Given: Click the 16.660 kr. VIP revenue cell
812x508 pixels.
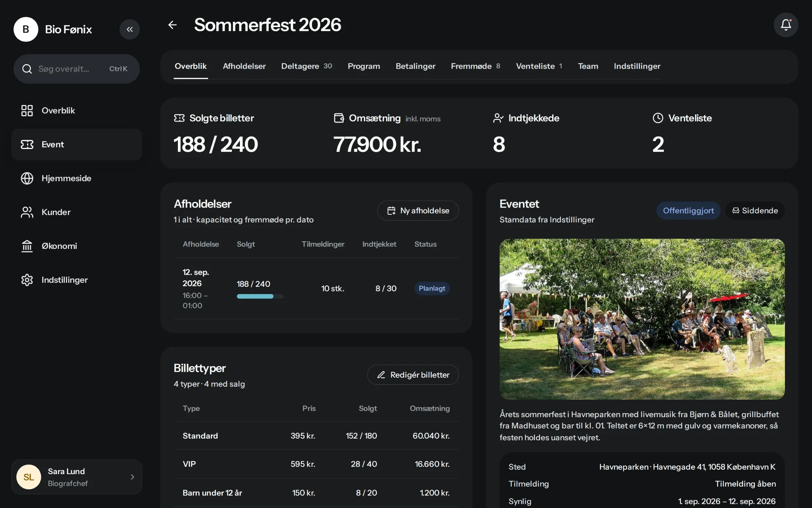Looking at the screenshot, I should click(x=432, y=464).
